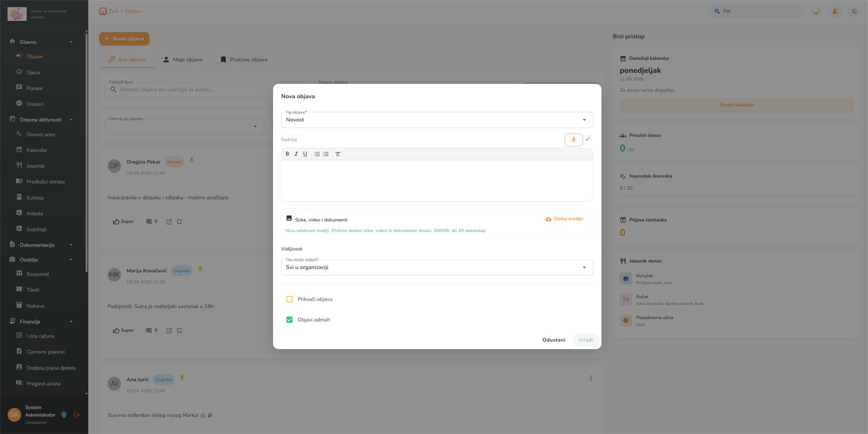Screen dimensions: 868x434
Task: Open Dolasci in the sidebar
Action: pyautogui.click(x=35, y=104)
